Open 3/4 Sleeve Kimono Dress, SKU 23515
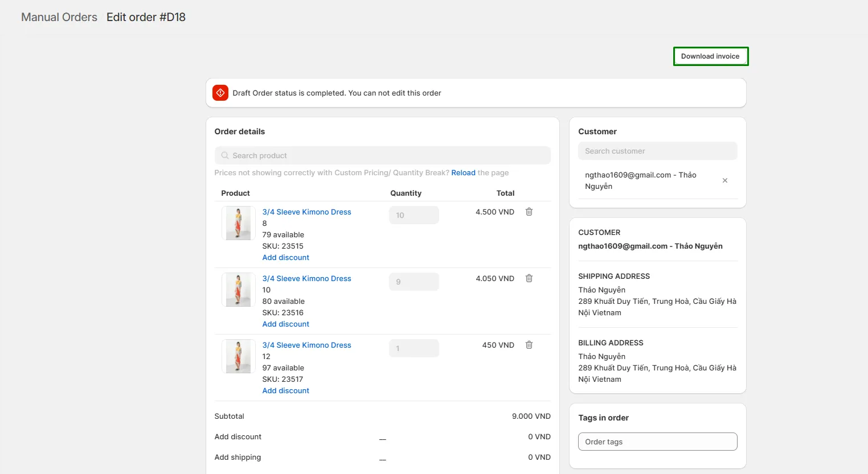 click(306, 212)
